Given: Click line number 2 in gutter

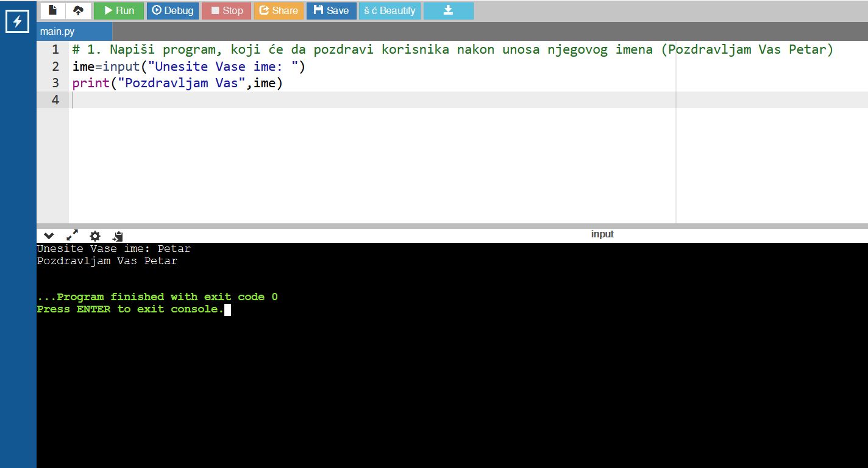Looking at the screenshot, I should [x=55, y=67].
